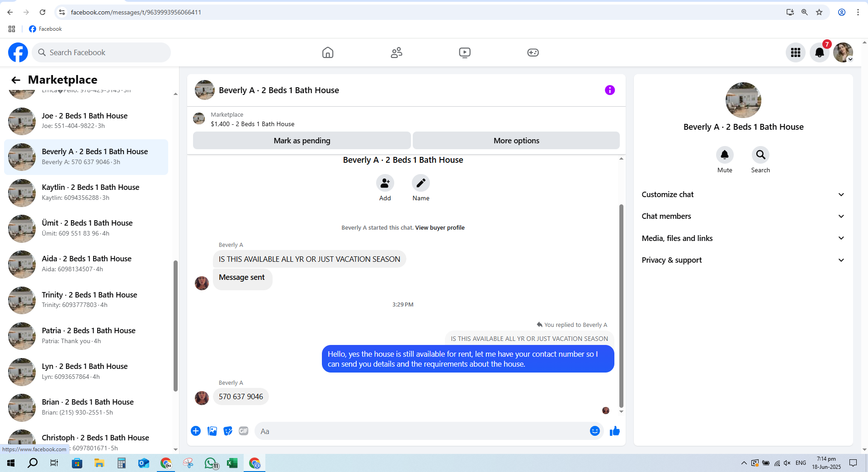This screenshot has width=868, height=472.
Task: Click the conversation list scrollbar
Action: (x=175, y=326)
